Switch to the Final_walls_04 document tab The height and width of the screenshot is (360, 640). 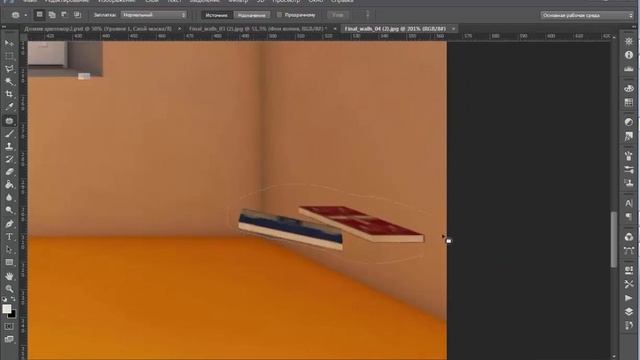395,29
